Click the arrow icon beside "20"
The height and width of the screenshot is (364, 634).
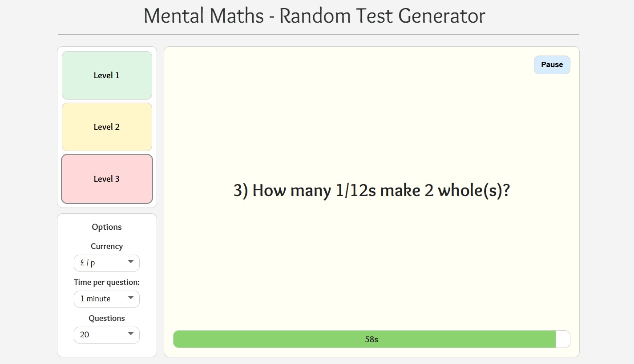point(131,334)
